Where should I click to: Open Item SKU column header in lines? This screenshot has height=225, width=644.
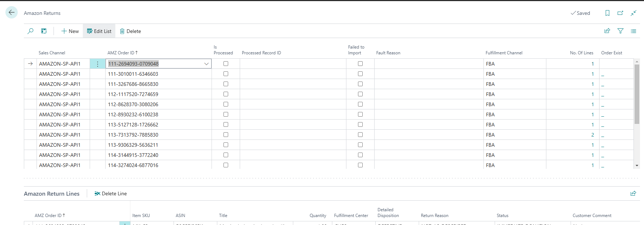pos(141,216)
